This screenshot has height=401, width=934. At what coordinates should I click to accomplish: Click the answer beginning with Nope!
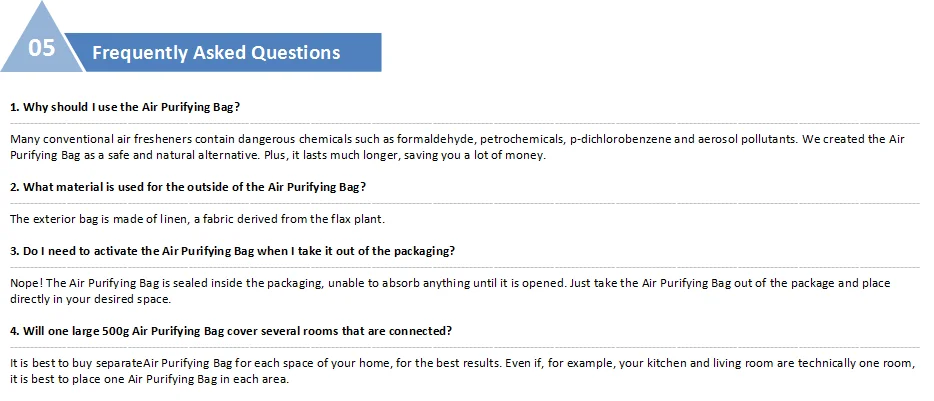(450, 291)
